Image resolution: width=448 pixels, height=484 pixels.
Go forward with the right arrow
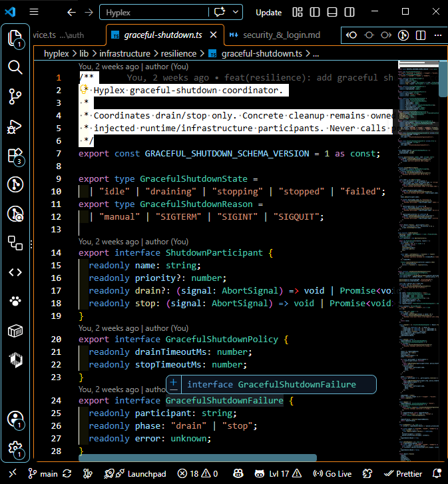(x=89, y=13)
